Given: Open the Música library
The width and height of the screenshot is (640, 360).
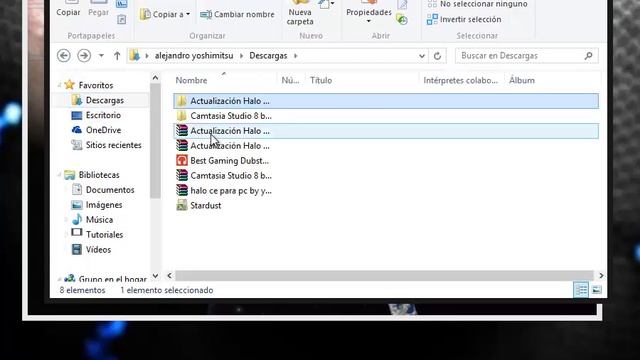Looking at the screenshot, I should click(x=99, y=220).
